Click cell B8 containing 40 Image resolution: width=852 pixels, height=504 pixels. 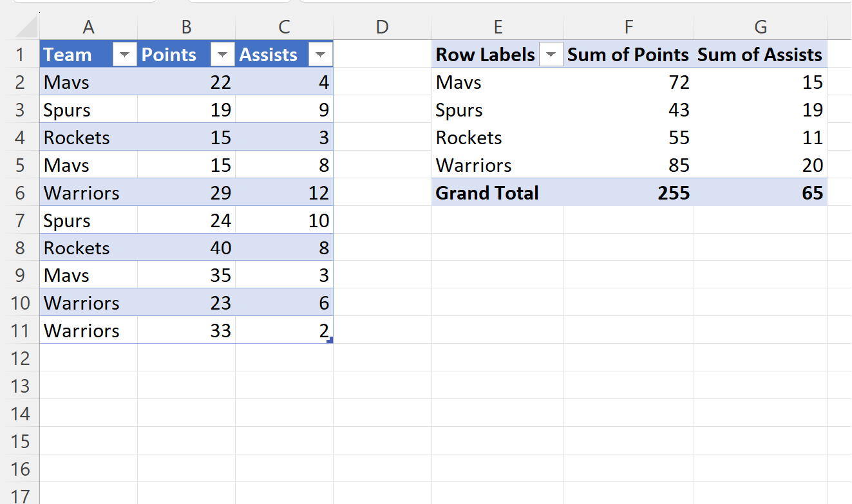(187, 248)
